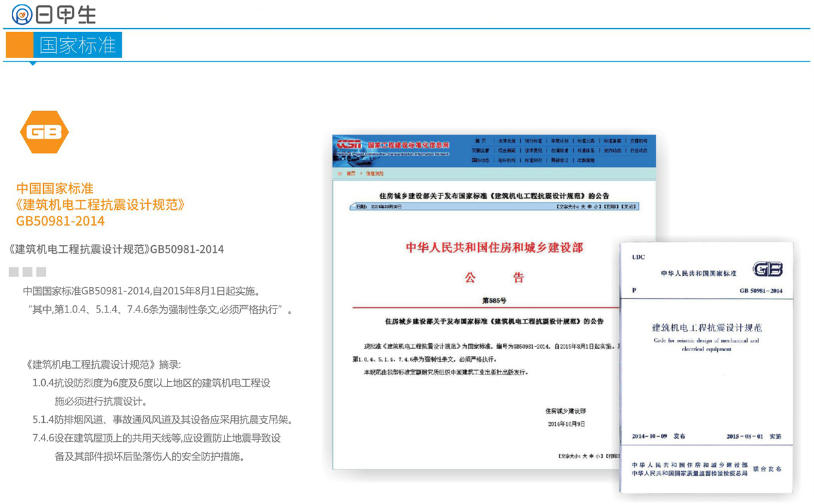814x504 pixels.
Task: Click the CCSN logo in the webpage screenshot
Action: [x=349, y=145]
